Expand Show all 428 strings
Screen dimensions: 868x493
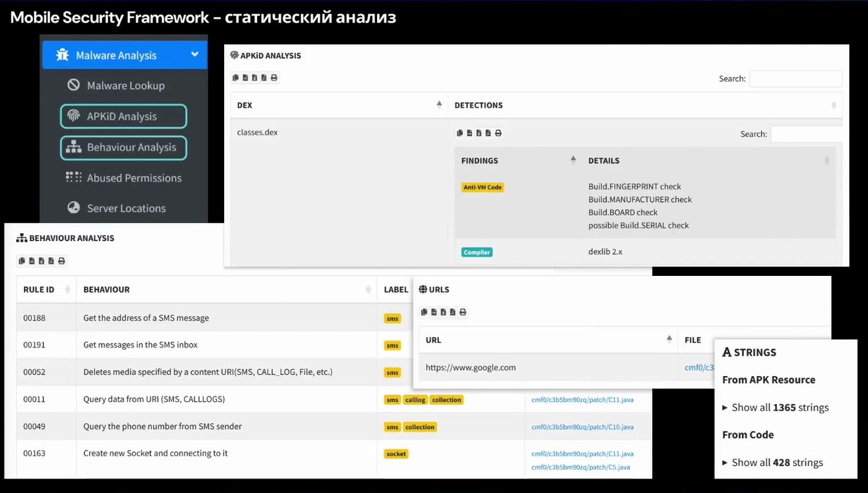click(772, 463)
